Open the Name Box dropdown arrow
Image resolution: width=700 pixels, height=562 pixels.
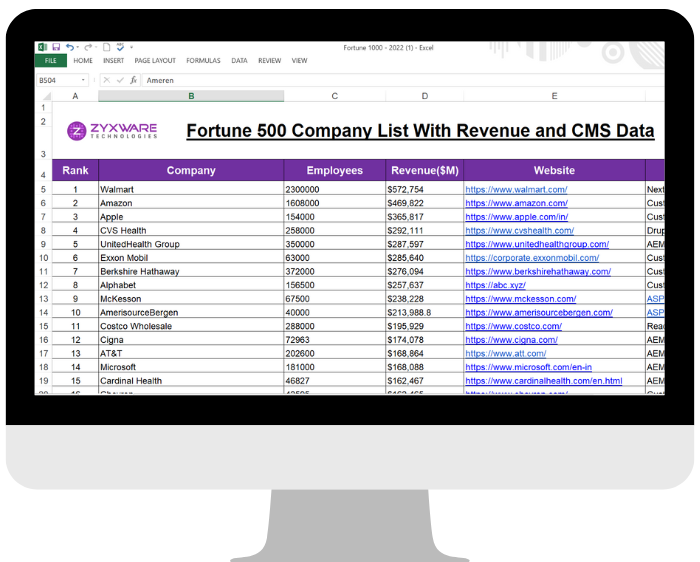click(x=83, y=80)
